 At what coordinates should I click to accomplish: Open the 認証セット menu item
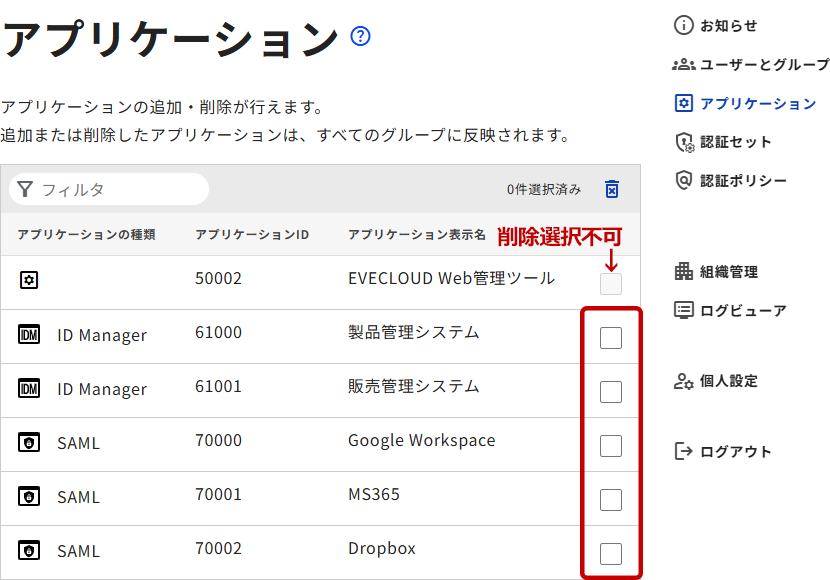point(735,142)
